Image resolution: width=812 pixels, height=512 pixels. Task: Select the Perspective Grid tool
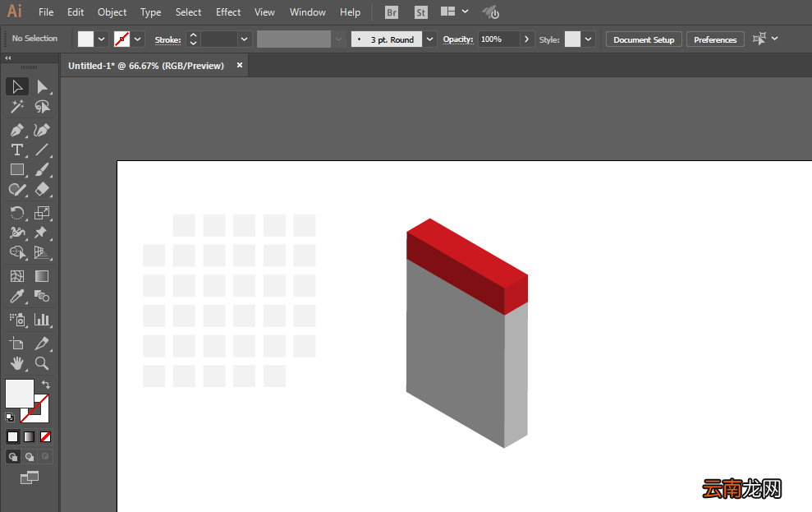42,252
